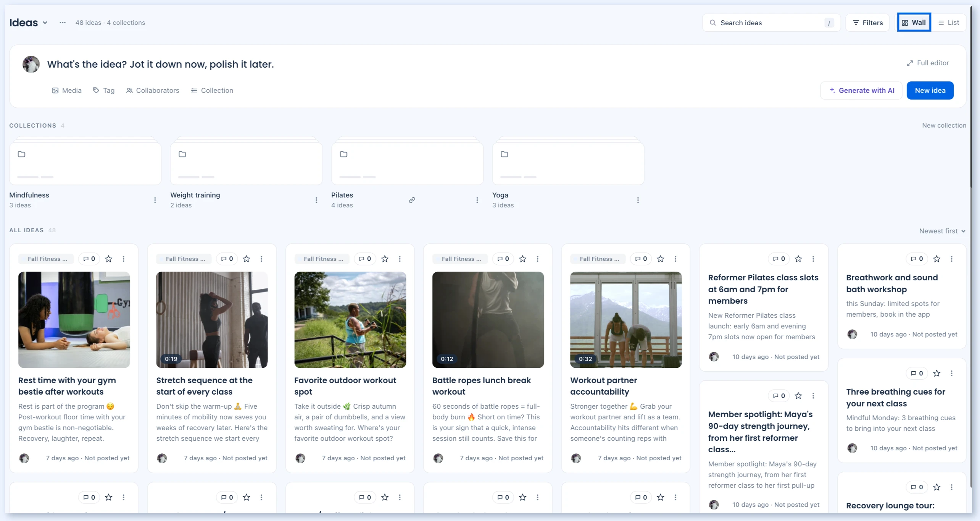This screenshot has height=521, width=980.
Task: Star the 'Workout partner accountability' idea
Action: point(661,259)
